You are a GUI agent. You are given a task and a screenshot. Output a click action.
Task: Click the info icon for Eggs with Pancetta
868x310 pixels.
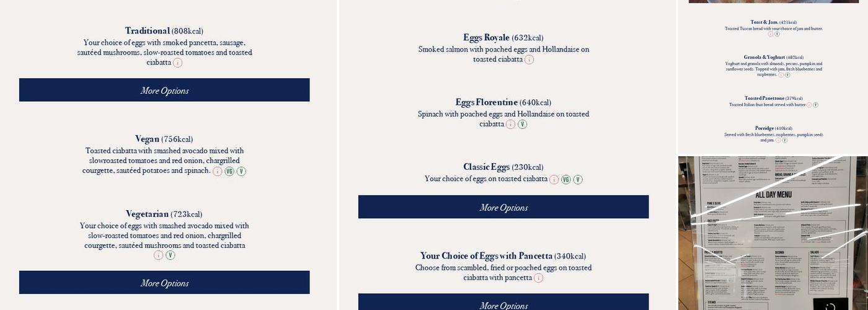538,278
